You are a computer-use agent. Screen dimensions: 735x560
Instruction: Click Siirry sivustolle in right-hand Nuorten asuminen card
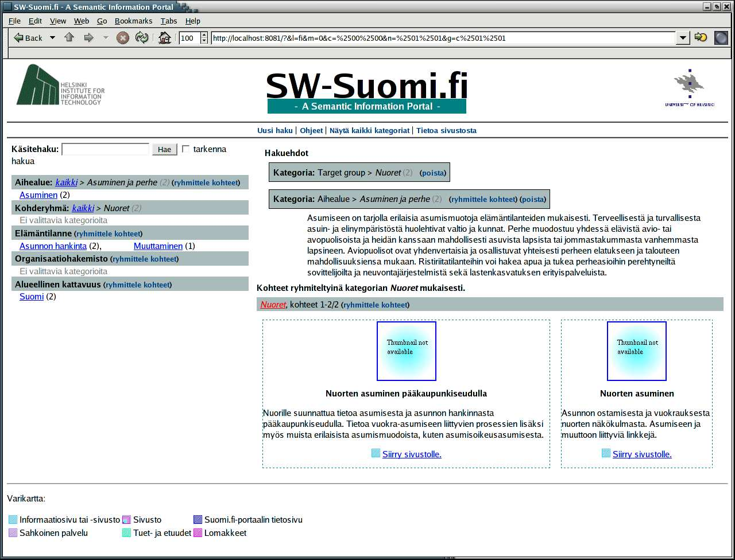click(642, 454)
